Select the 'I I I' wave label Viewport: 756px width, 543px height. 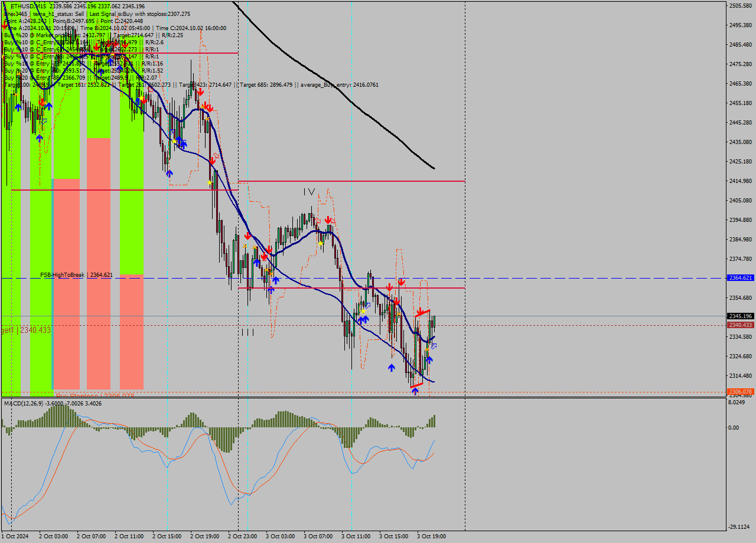247,332
